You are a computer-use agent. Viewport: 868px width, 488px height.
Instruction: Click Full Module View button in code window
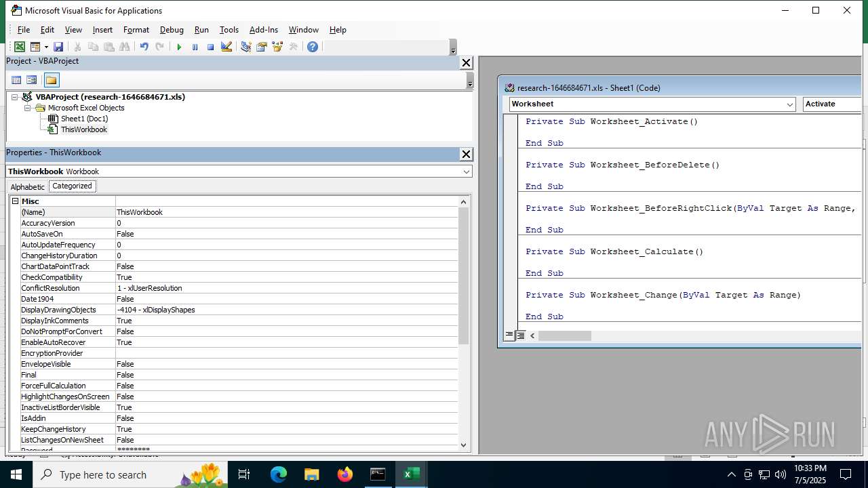coord(521,335)
